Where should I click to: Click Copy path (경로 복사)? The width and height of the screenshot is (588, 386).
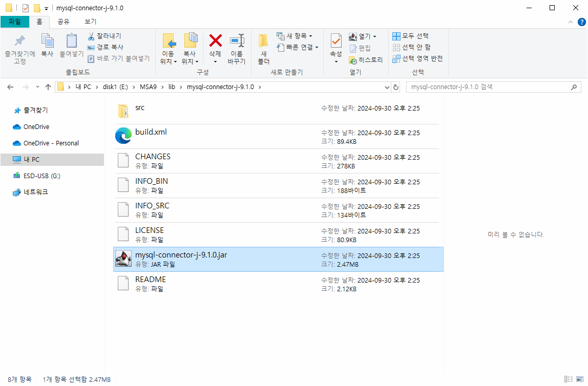105,47
